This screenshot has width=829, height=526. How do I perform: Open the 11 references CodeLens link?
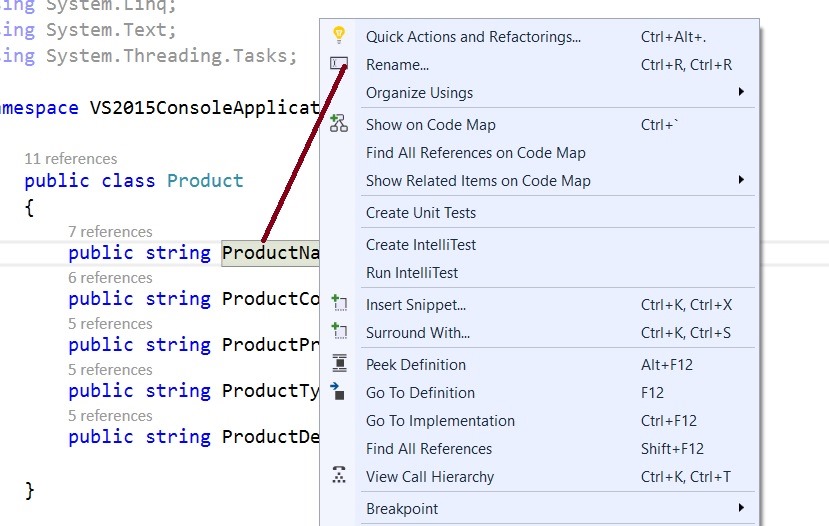pyautogui.click(x=70, y=158)
